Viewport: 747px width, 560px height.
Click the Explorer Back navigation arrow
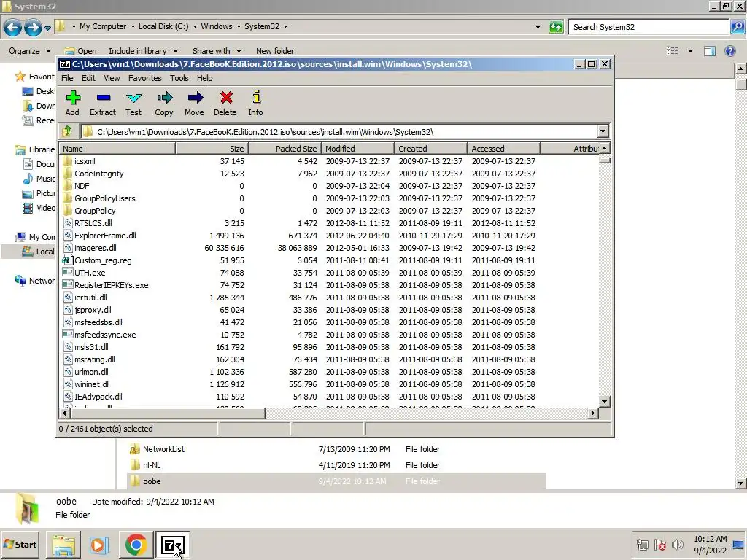pos(13,28)
